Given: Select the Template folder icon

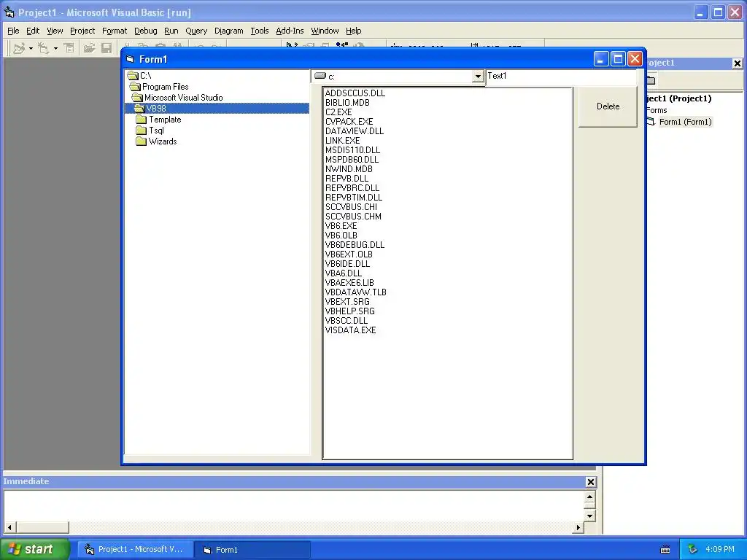Looking at the screenshot, I should pos(141,120).
